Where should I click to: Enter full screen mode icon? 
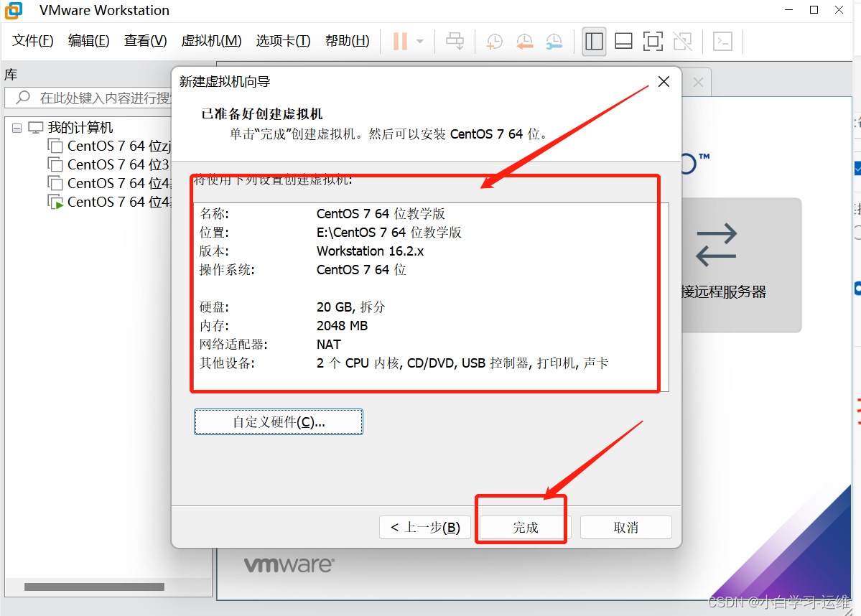coord(653,41)
